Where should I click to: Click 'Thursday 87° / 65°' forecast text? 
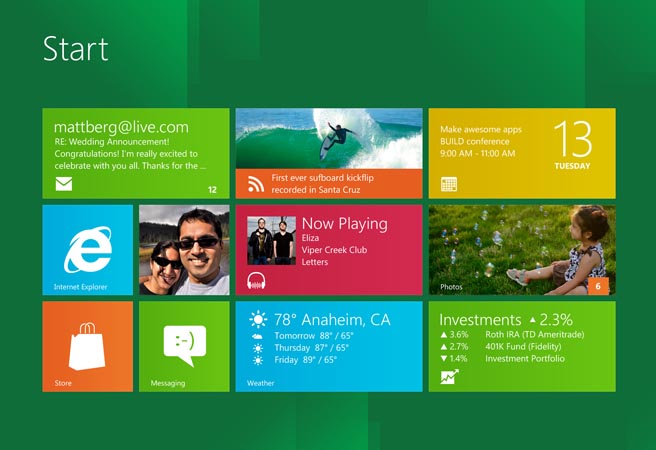coord(311,348)
